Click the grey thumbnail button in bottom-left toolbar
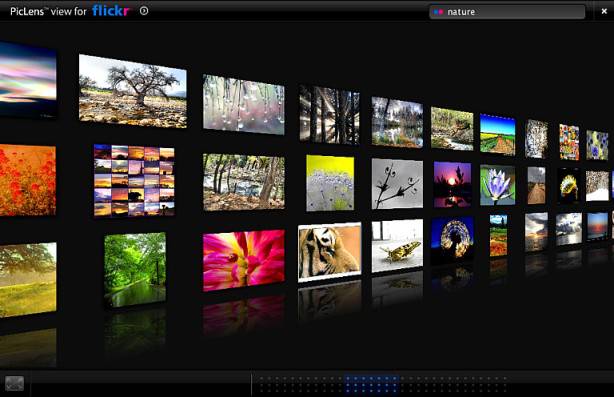614x397 pixels. pos(14,383)
